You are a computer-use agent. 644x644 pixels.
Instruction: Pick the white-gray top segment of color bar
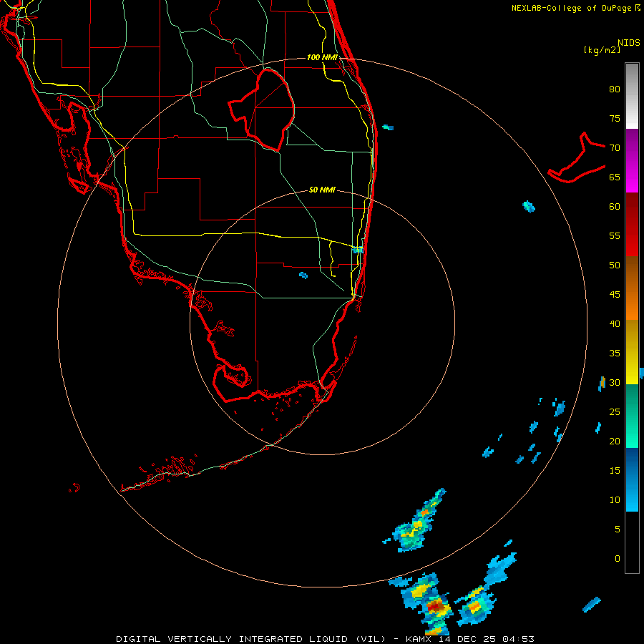click(x=632, y=96)
